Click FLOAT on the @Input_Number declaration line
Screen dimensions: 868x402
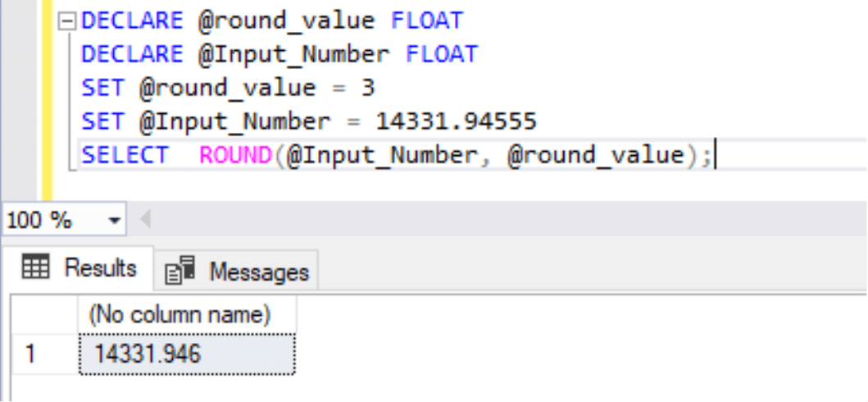coord(441,54)
